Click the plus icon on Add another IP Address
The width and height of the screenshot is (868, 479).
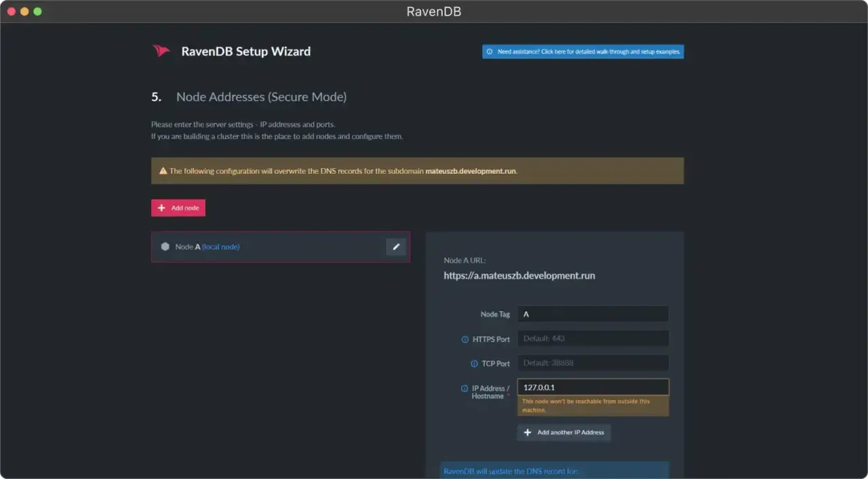click(528, 432)
